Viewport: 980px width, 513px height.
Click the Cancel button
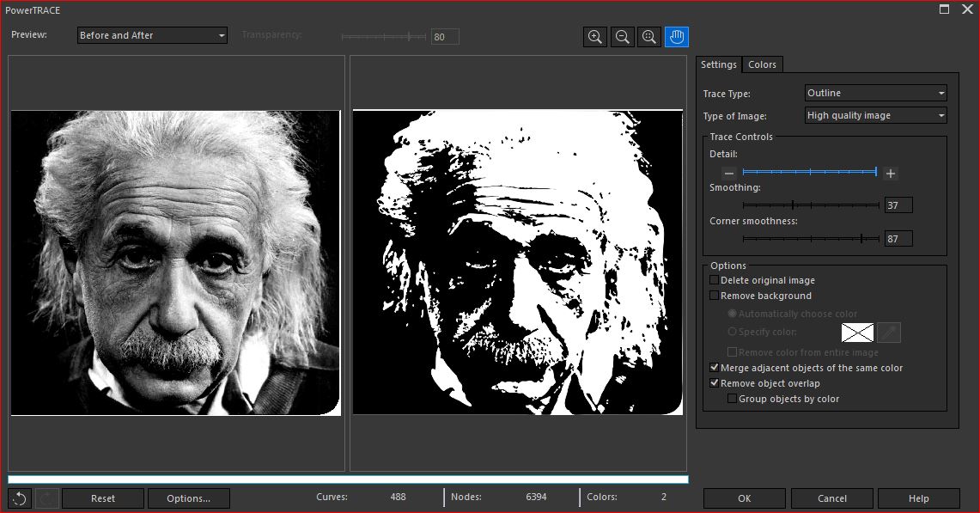pyautogui.click(x=832, y=498)
